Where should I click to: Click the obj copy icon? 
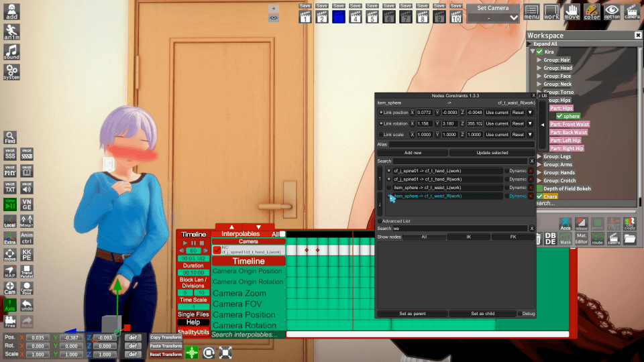630,224
